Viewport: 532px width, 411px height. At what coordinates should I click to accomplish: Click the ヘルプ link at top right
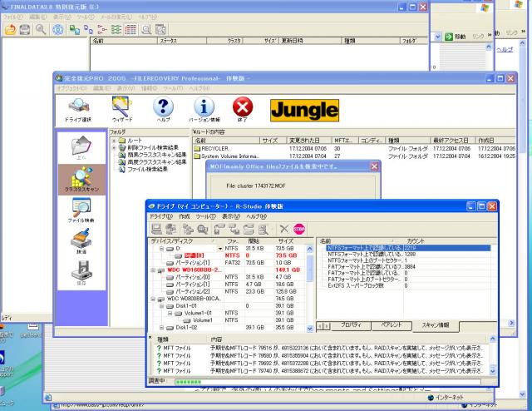point(505,50)
